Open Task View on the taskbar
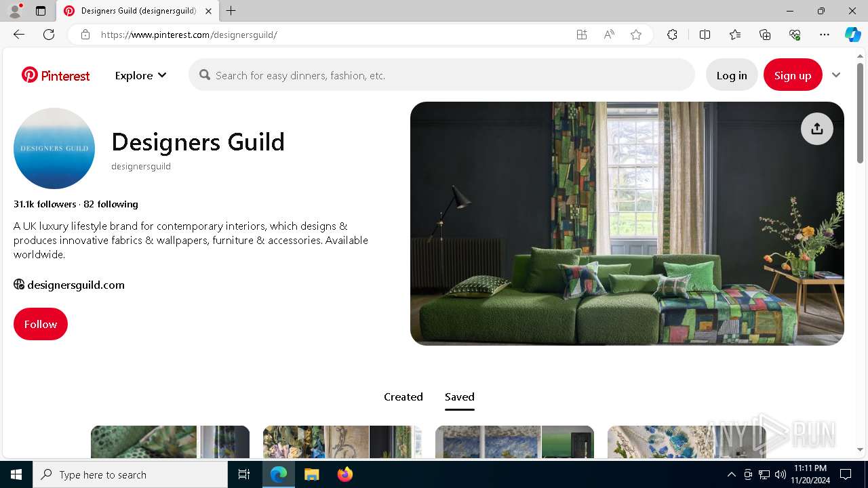The width and height of the screenshot is (868, 488). pyautogui.click(x=244, y=474)
